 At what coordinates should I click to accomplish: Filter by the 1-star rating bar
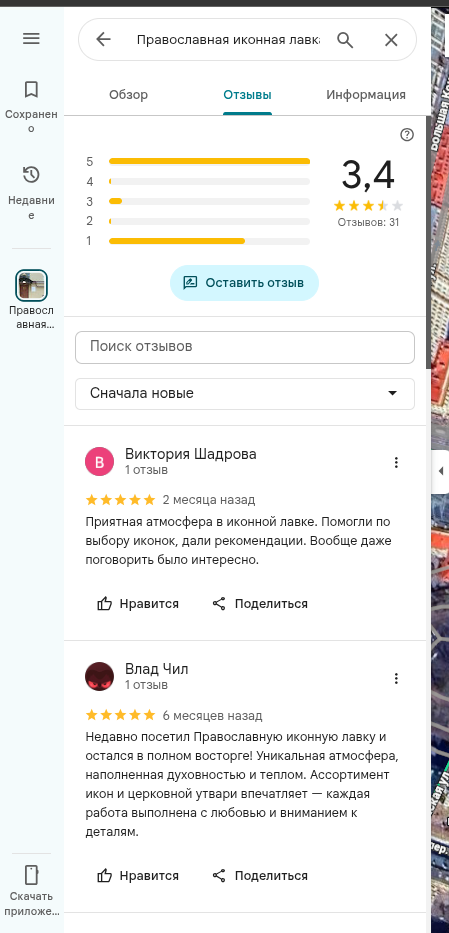[x=209, y=241]
